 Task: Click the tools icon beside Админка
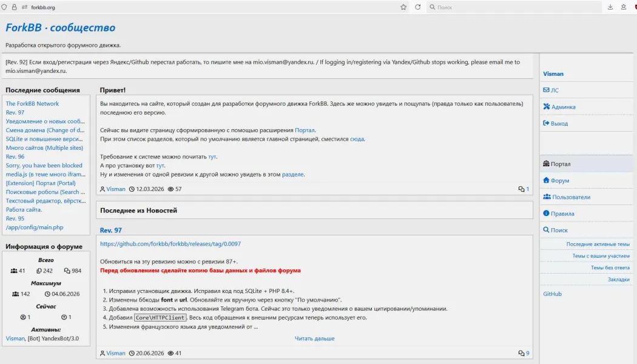coord(547,106)
